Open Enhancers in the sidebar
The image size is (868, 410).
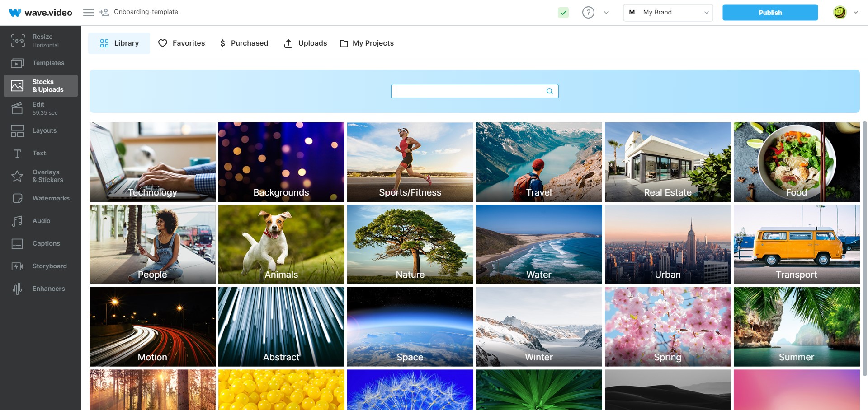coord(41,289)
